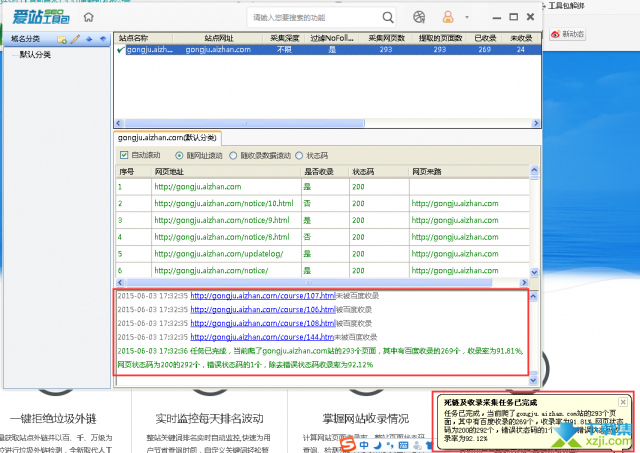Open the orange user account icon

(x=448, y=17)
